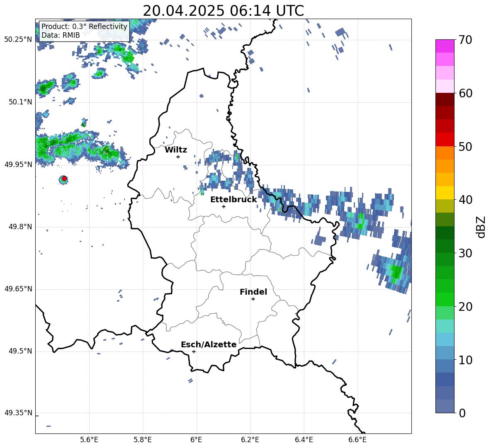
Task: Select the Esch/Alzette city label
Action: (x=209, y=344)
